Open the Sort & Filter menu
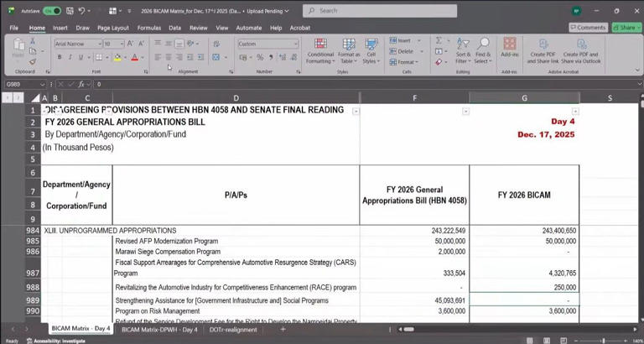This screenshot has height=344, width=644. click(463, 51)
